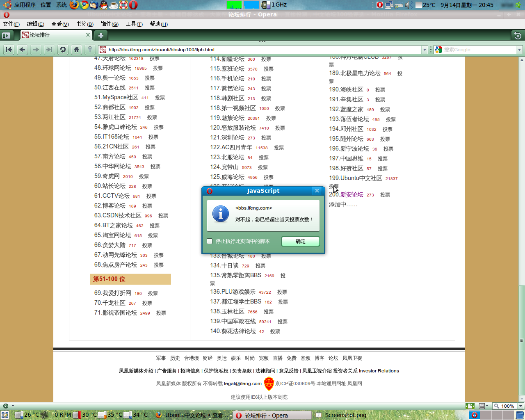
Task: Launch the QQ penguin icon in panel
Action: click(x=104, y=5)
